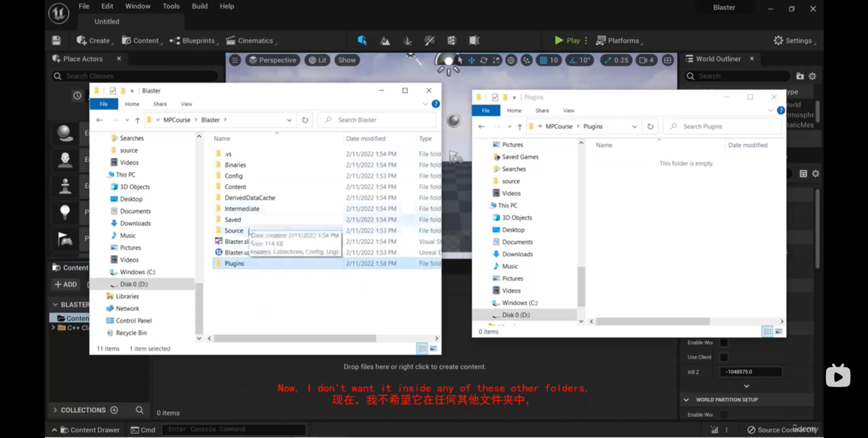Open Fracture mode icon
Image resolution: width=868 pixels, height=438 pixels.
tap(452, 41)
